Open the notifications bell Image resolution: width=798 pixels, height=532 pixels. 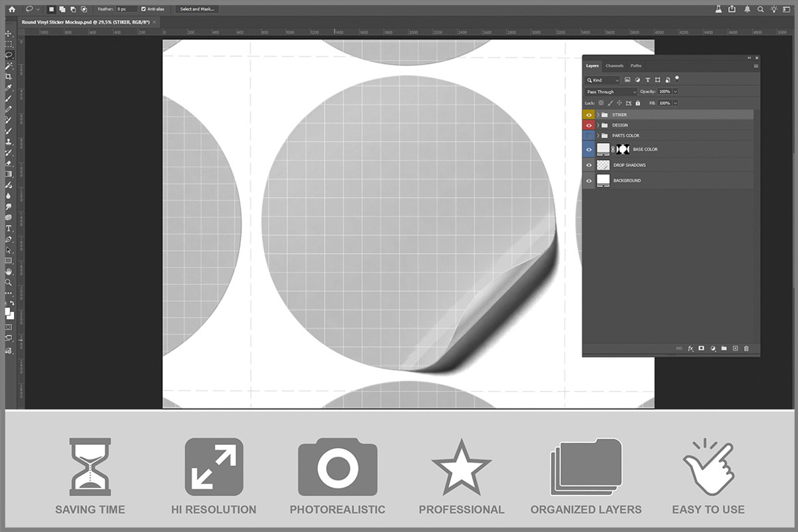[747, 9]
